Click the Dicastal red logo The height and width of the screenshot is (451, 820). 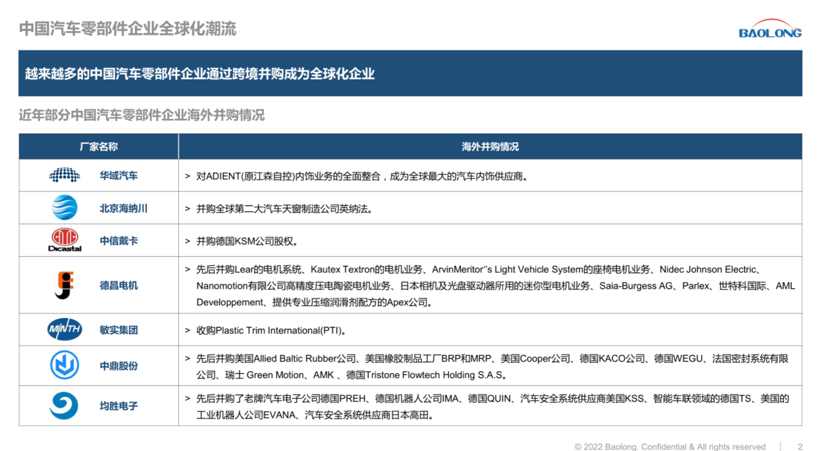click(x=65, y=240)
